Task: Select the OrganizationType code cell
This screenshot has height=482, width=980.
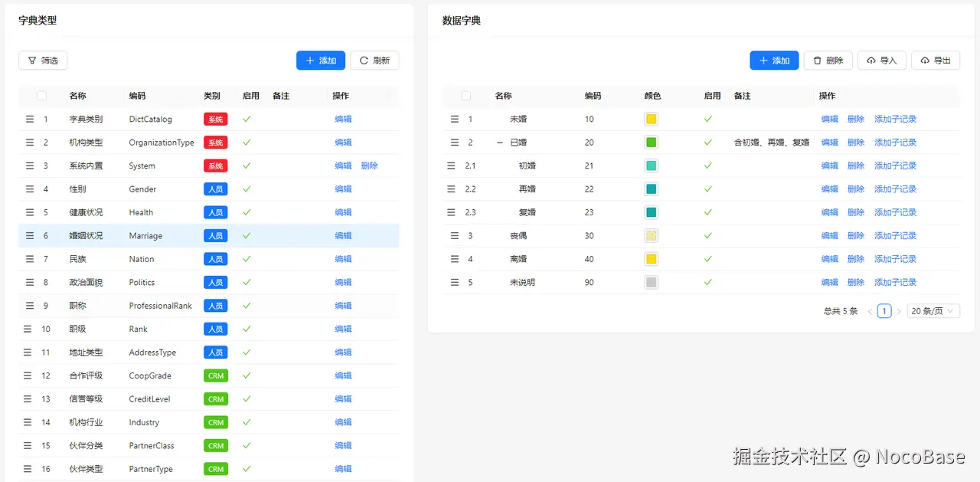Action: (x=162, y=143)
